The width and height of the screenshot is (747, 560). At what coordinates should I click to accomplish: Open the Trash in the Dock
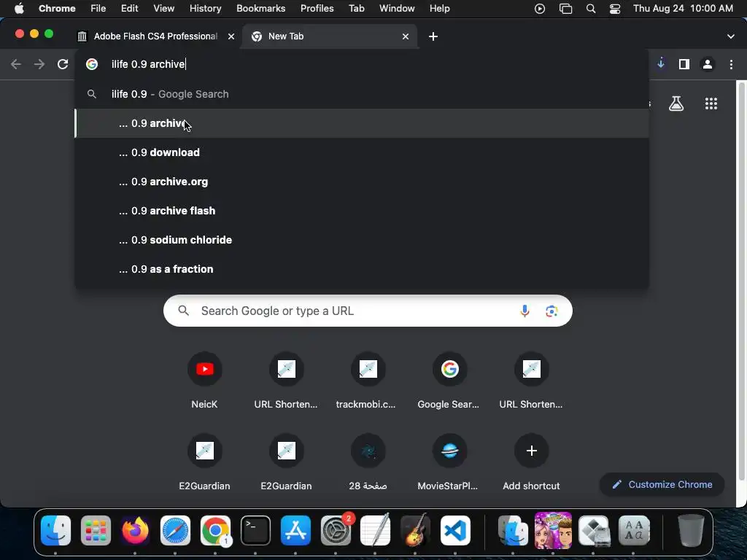coord(691,531)
